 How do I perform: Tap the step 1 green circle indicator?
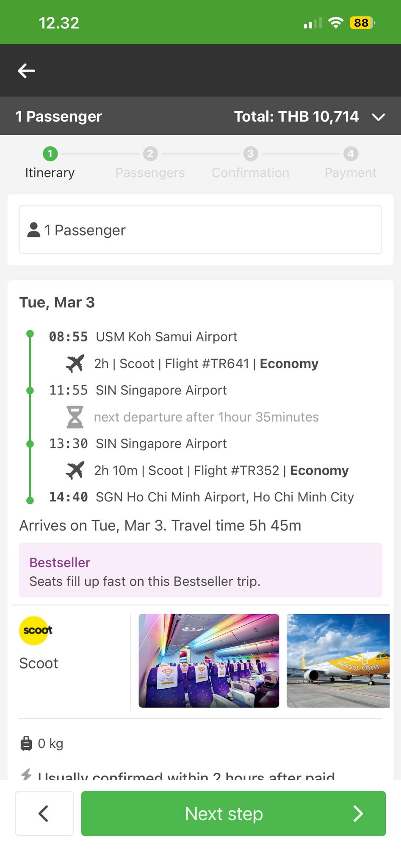50,153
